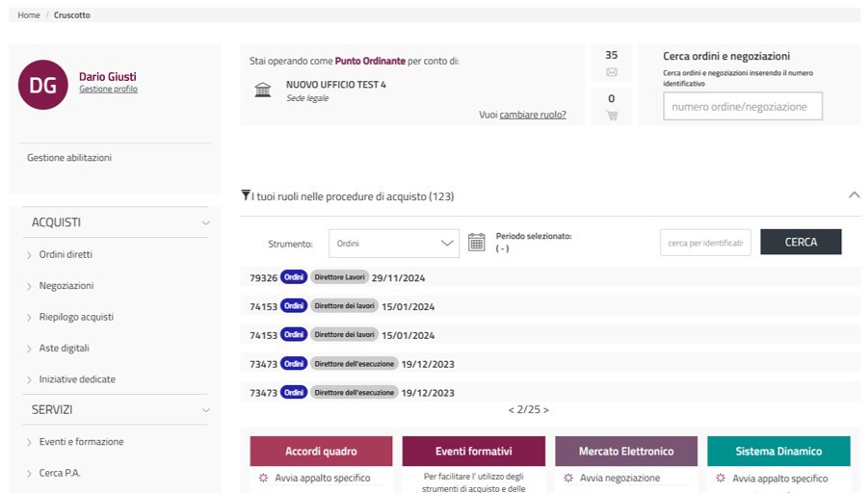The width and height of the screenshot is (868, 493).
Task: Open Aste digitali menu item
Action: (64, 349)
